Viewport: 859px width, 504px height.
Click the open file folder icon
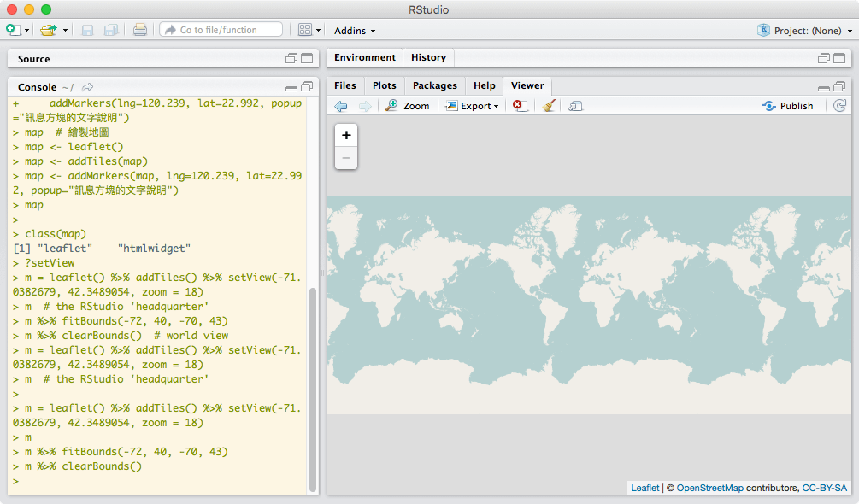click(x=49, y=30)
